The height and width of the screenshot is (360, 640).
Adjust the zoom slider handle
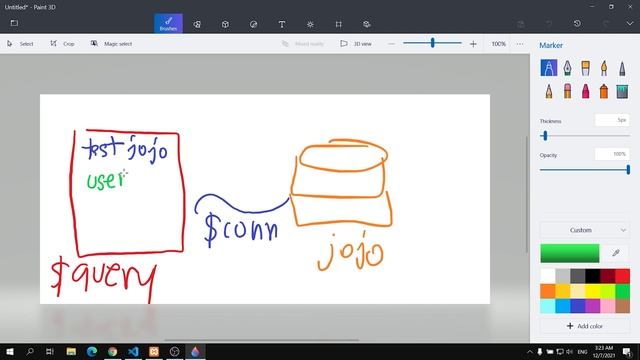click(432, 42)
